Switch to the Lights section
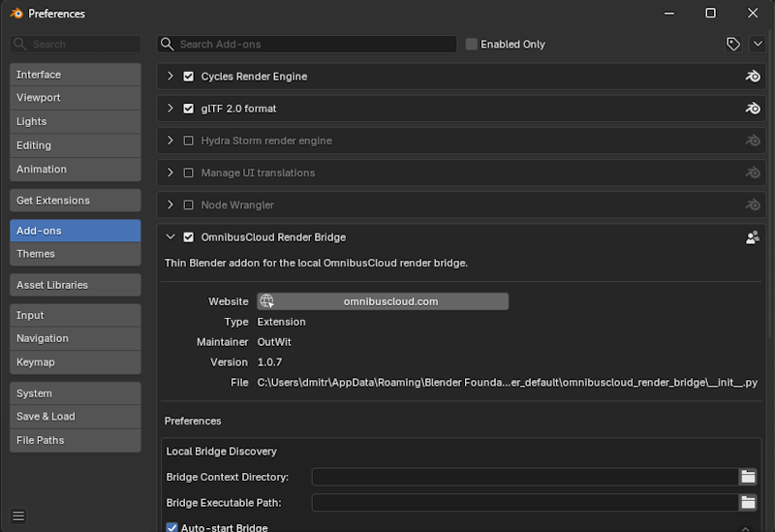Screen dimensions: 775x532 point(76,122)
